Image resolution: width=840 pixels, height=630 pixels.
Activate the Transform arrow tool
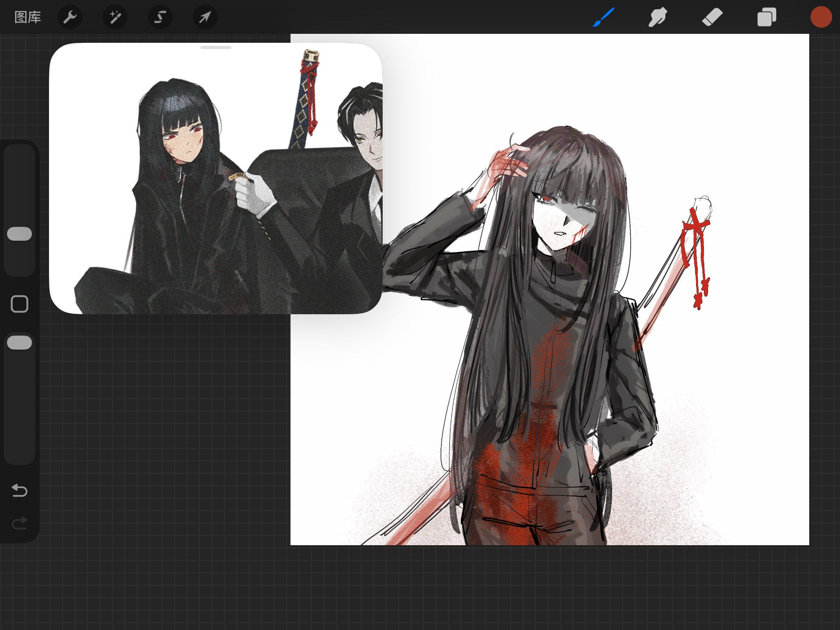(x=205, y=17)
